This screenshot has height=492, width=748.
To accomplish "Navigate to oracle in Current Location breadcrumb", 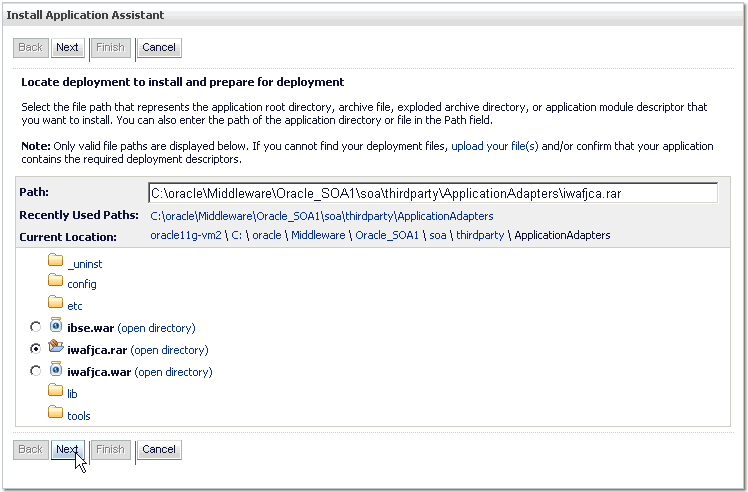I will pyautogui.click(x=267, y=235).
